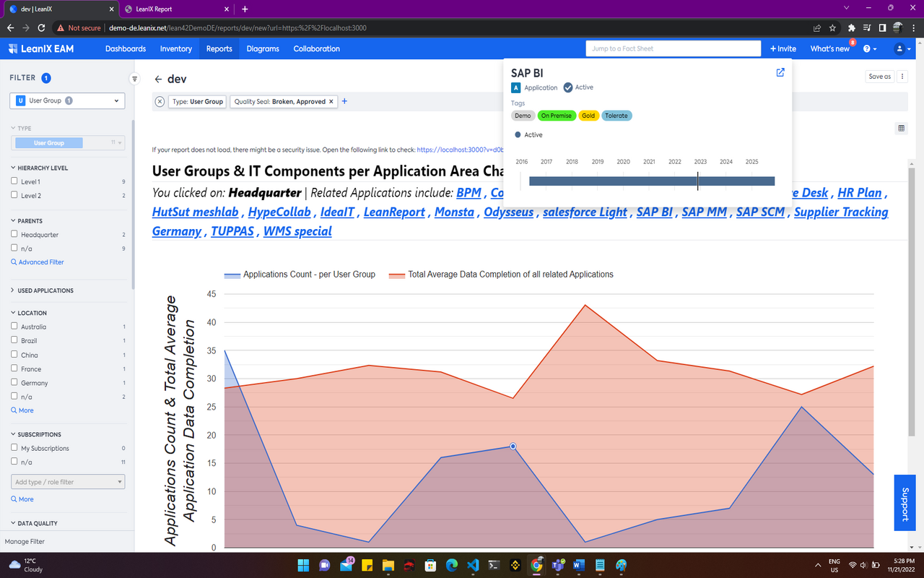924x578 pixels.
Task: Collapse the filter sidebar with the lines icon
Action: (134, 79)
